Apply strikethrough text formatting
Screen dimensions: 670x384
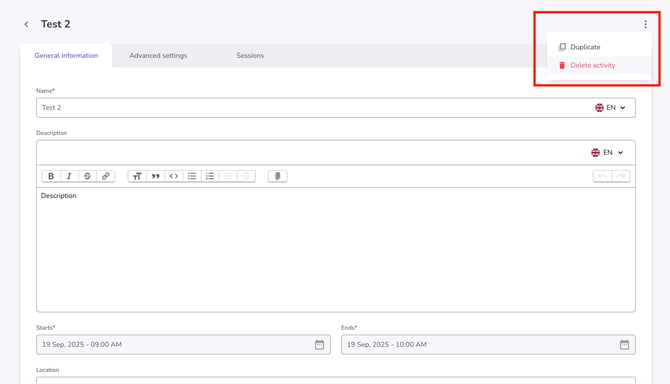pos(87,176)
